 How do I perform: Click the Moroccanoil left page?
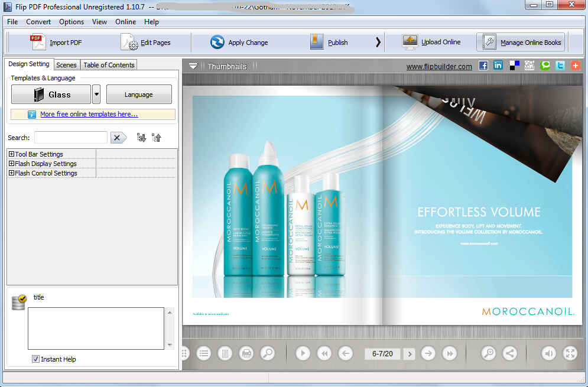click(x=282, y=205)
